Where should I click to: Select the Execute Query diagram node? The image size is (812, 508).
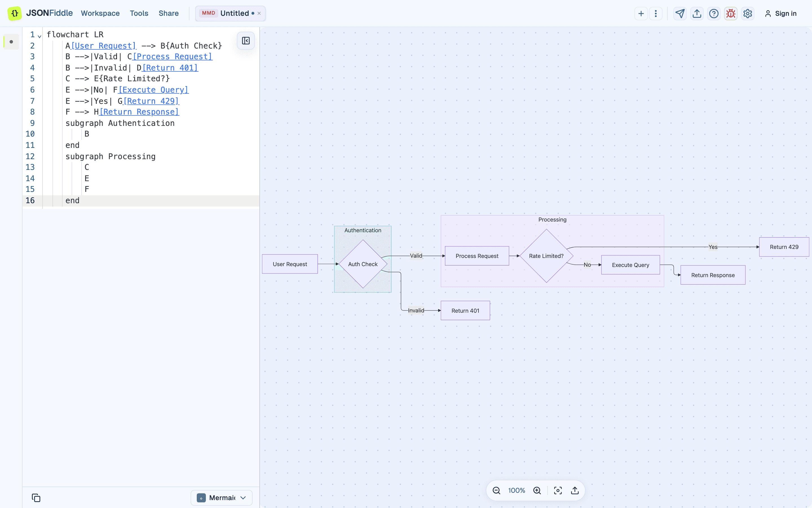pyautogui.click(x=630, y=265)
